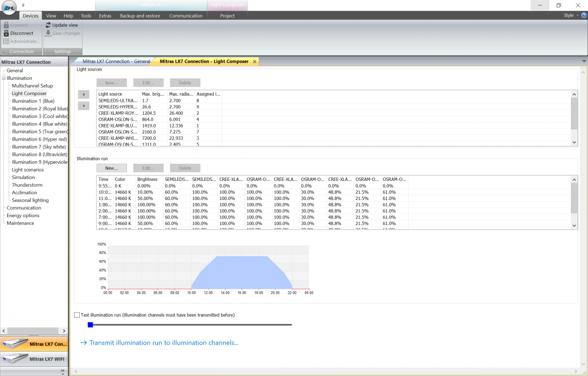Open the Help ribbon tab
Screen dimensions: 588x376
tap(69, 16)
